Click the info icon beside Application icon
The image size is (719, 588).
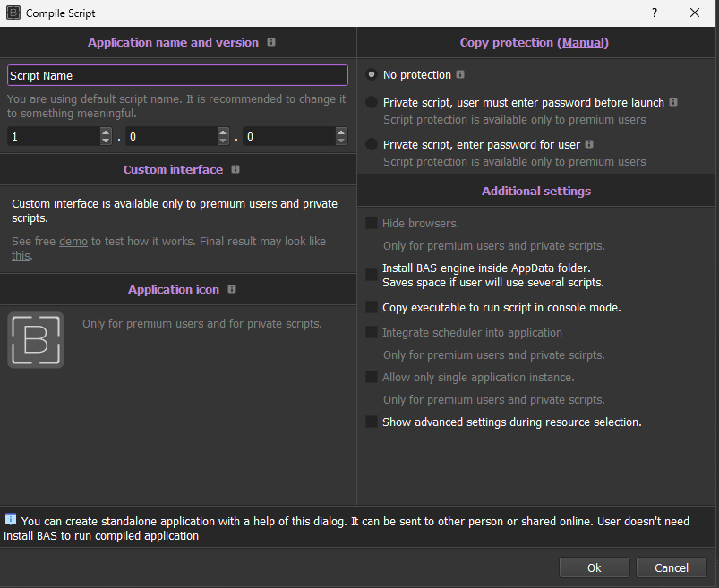coord(231,289)
